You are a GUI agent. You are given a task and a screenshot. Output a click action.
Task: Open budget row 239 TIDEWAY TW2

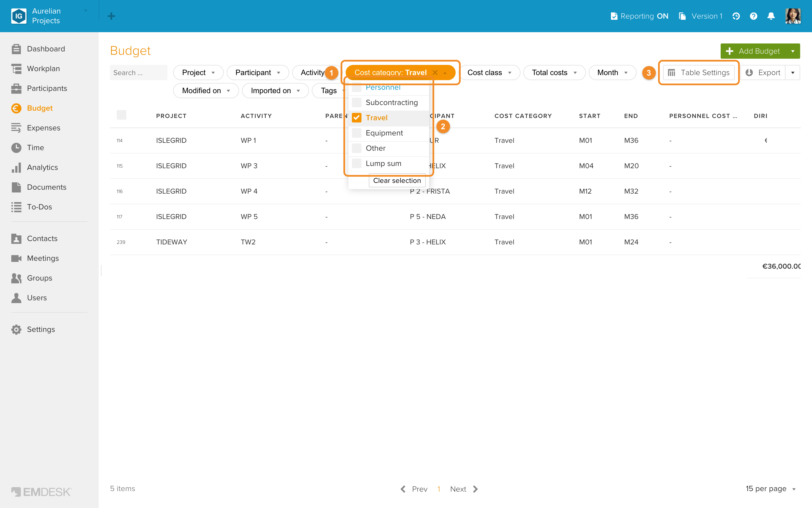(x=455, y=242)
